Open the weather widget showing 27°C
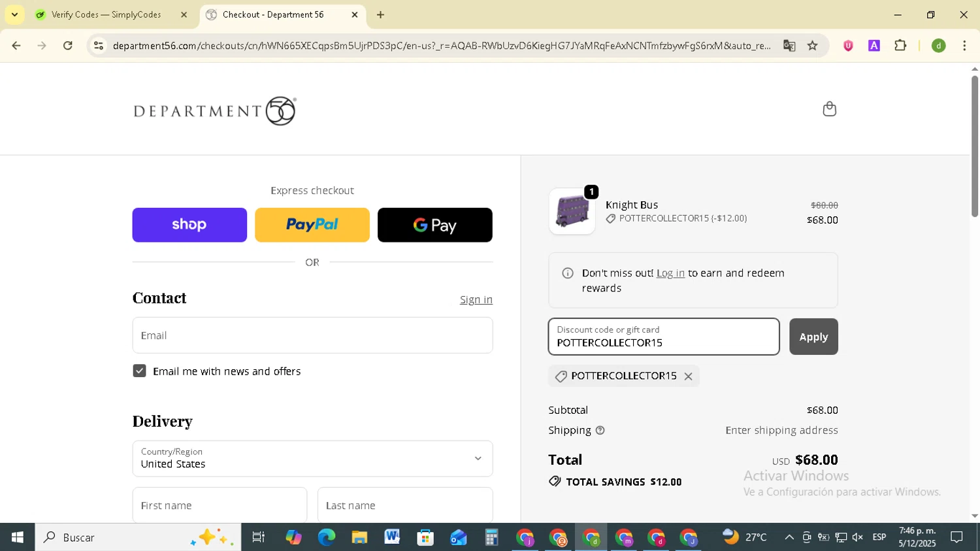 pos(745,537)
